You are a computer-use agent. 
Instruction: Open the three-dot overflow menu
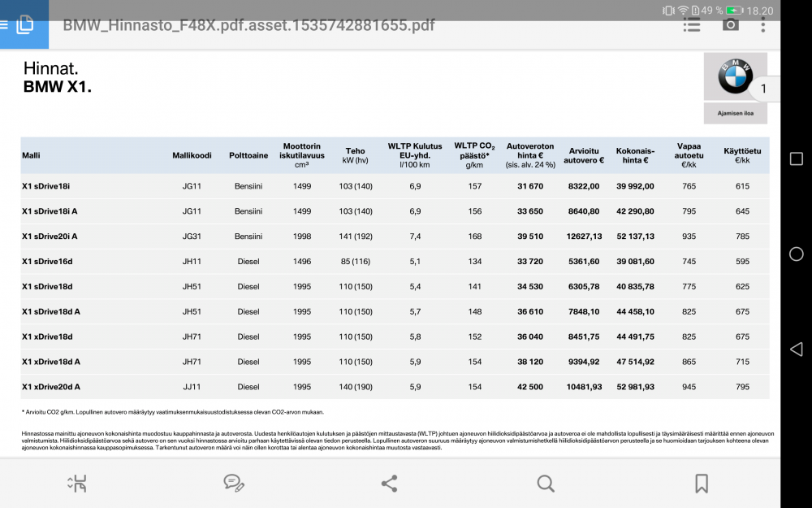[x=762, y=24]
